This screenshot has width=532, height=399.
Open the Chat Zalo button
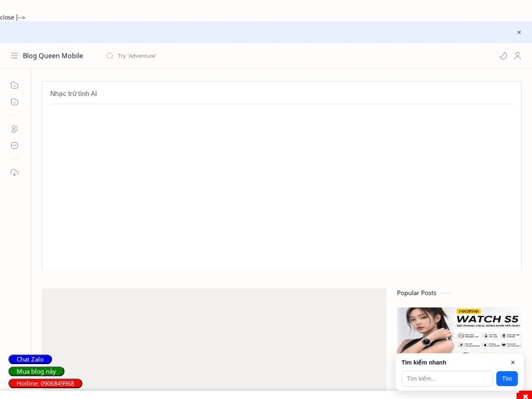tap(30, 359)
